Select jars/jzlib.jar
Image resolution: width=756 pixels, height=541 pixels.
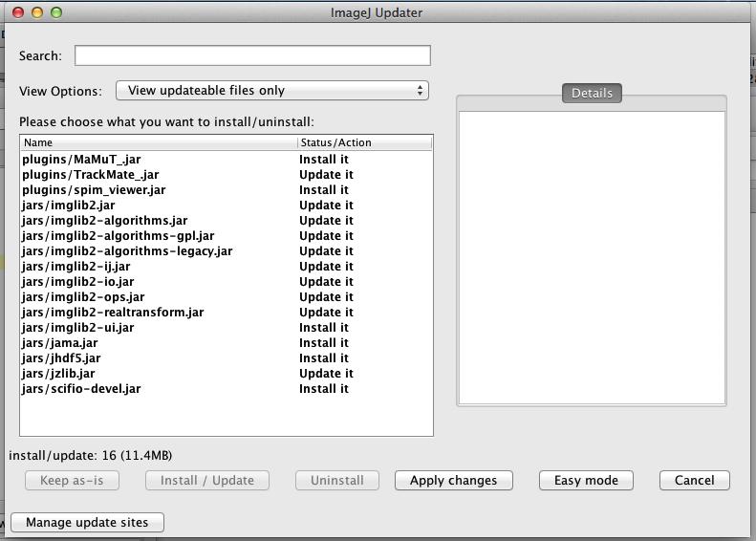(x=227, y=374)
